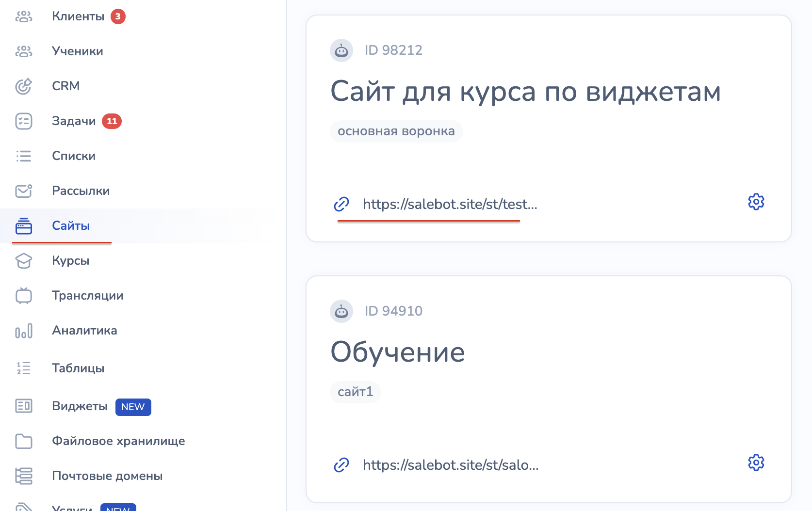Open the Сайт для курса по виджетам title
Viewport: 812px width, 511px height.
tap(525, 92)
